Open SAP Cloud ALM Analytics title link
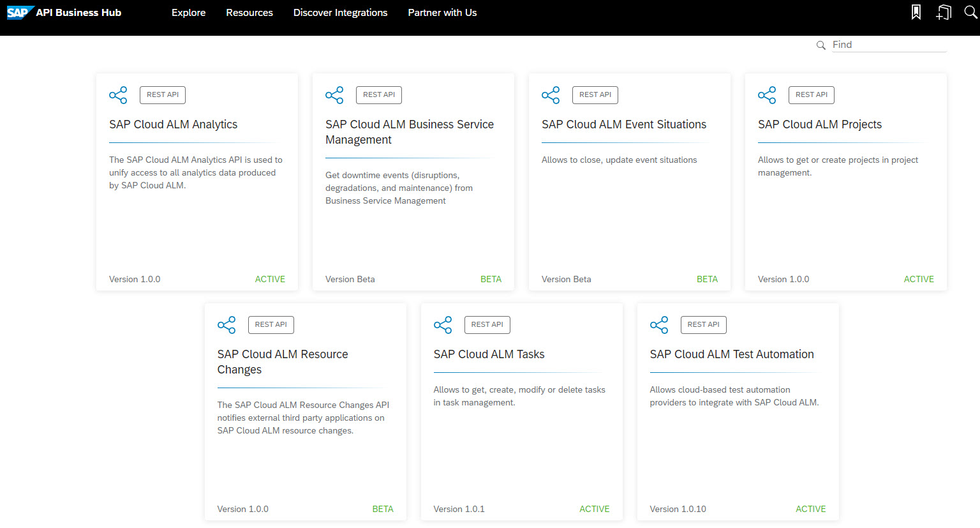The height and width of the screenshot is (528, 980). 173,124
